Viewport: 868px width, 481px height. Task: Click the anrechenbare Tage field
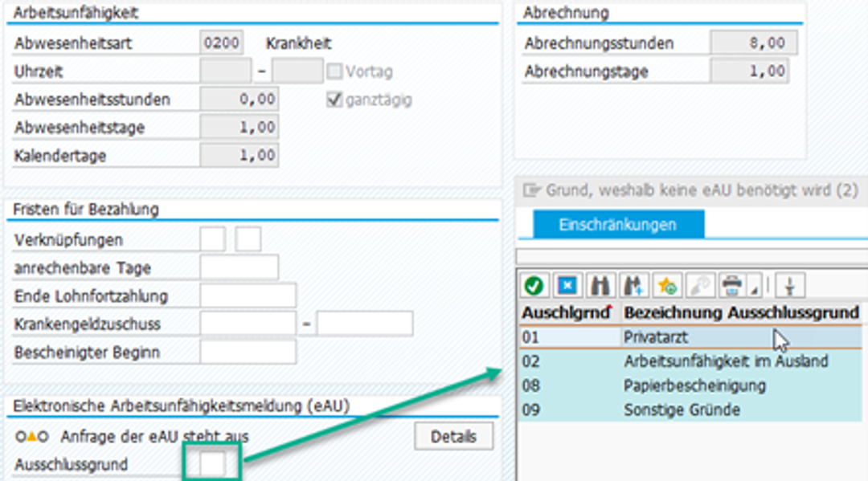pyautogui.click(x=240, y=267)
